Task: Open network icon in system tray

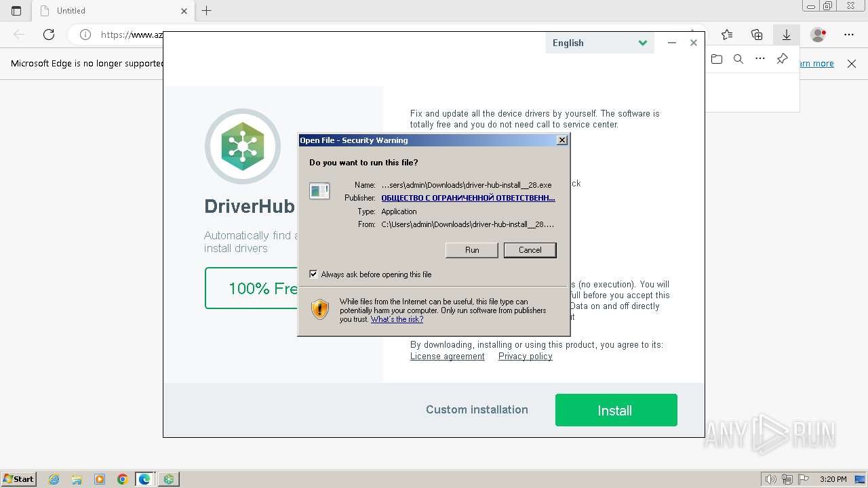Action: [x=787, y=479]
